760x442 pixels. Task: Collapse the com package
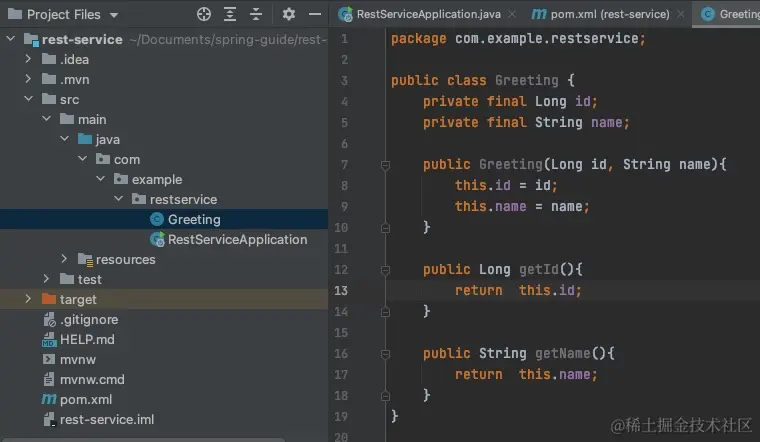tap(82, 158)
